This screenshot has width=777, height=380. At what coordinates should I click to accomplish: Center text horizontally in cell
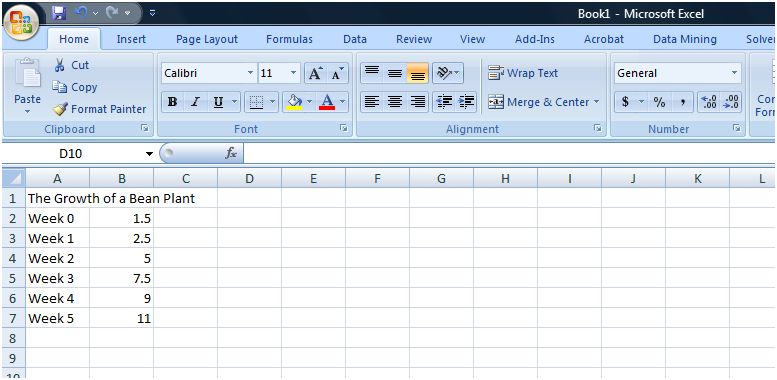tap(394, 102)
